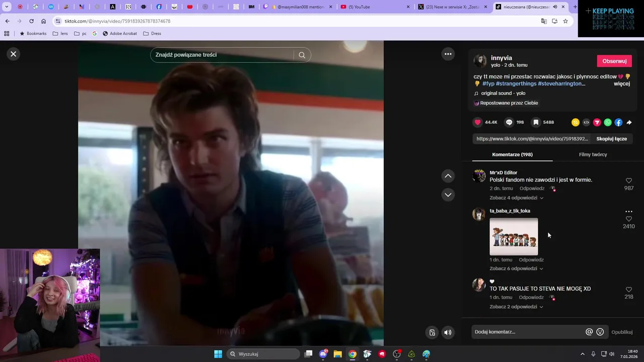Click the yellow repost icon
Image resolution: width=644 pixels, height=362 pixels.
point(576,122)
